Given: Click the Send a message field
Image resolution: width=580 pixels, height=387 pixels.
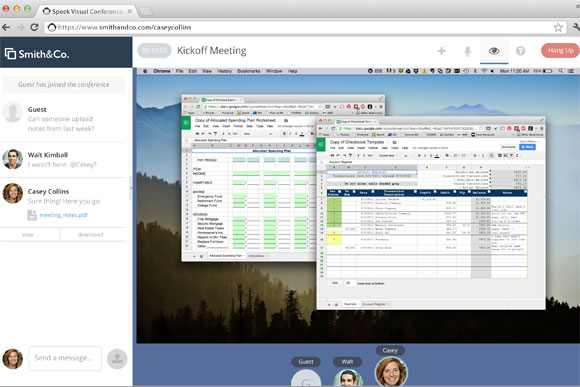Looking at the screenshot, I should (x=65, y=358).
